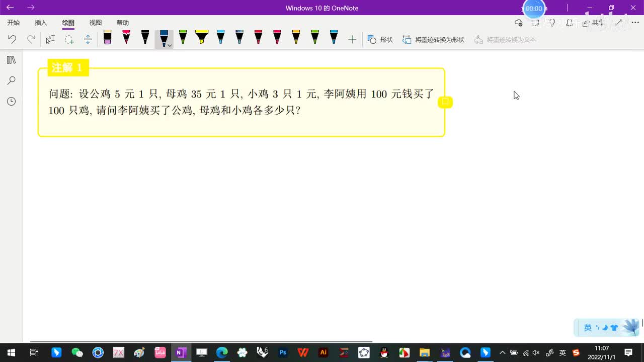
Task: Activate the Insert Space tool
Action: tap(88, 39)
